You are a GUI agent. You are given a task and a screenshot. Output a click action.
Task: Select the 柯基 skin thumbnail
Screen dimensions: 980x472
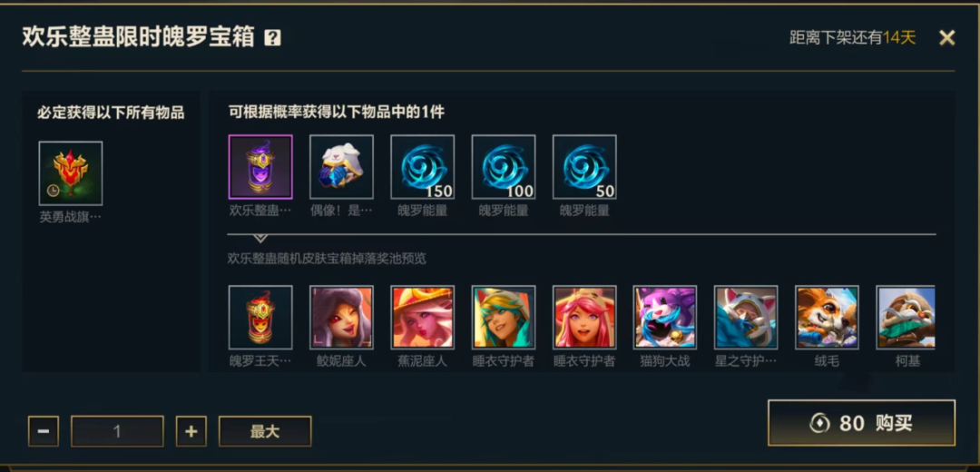pyautogui.click(x=906, y=317)
